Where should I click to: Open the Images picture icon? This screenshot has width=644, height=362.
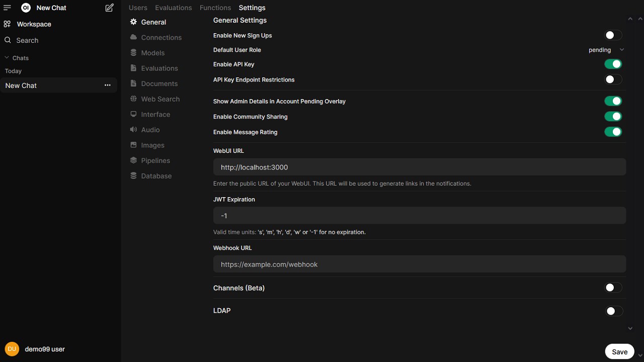(133, 145)
